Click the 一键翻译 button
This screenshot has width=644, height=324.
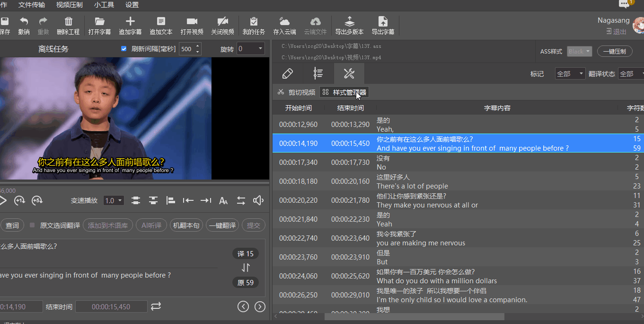[x=222, y=225]
